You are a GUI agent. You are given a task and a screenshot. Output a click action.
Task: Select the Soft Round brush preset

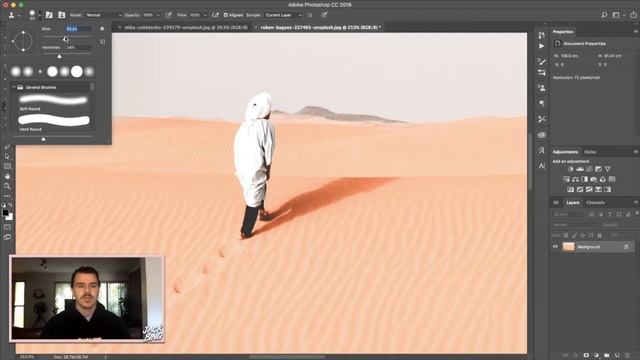pos(53,102)
